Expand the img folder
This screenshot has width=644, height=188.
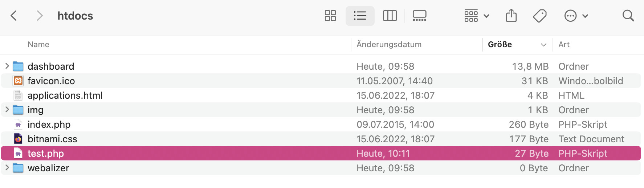[x=7, y=110]
